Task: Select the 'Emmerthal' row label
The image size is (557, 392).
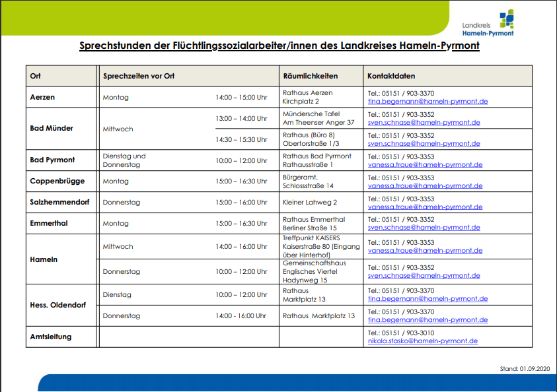Action: pyautogui.click(x=49, y=223)
